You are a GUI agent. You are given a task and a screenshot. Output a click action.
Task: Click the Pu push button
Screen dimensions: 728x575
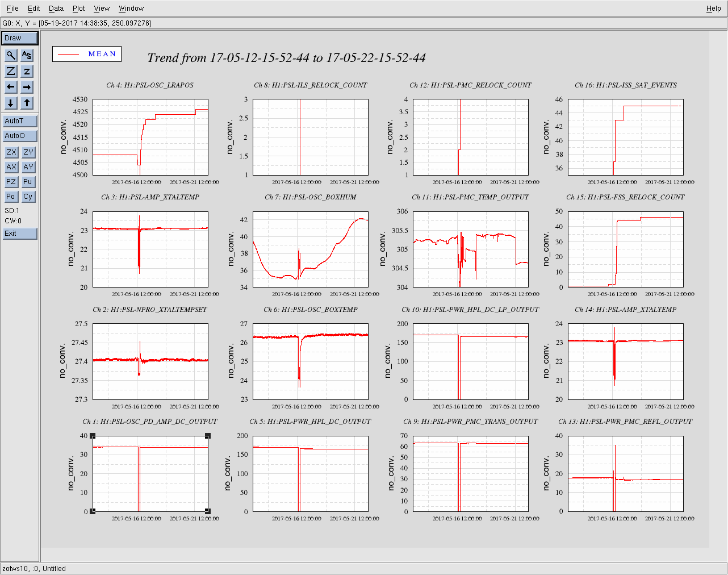click(x=28, y=182)
